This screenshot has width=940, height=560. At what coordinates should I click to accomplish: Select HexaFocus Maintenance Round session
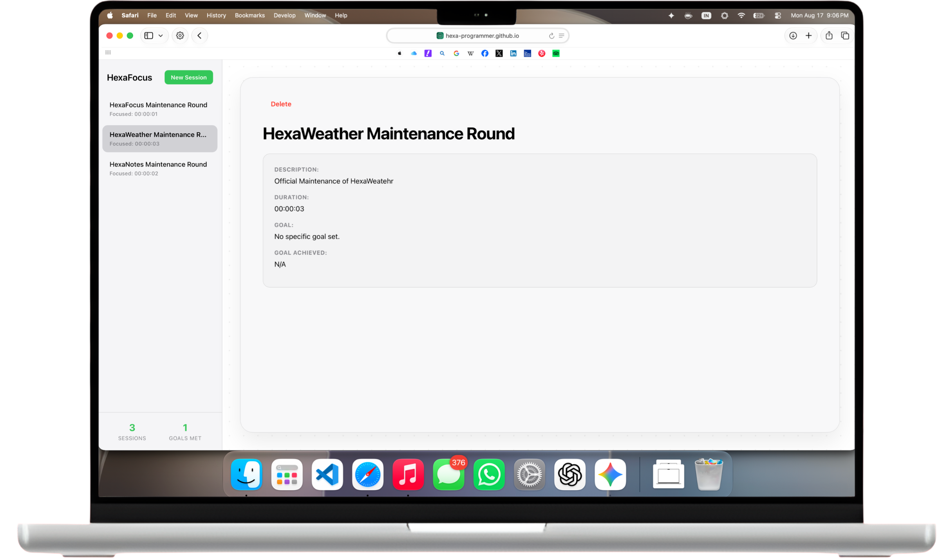coord(160,109)
